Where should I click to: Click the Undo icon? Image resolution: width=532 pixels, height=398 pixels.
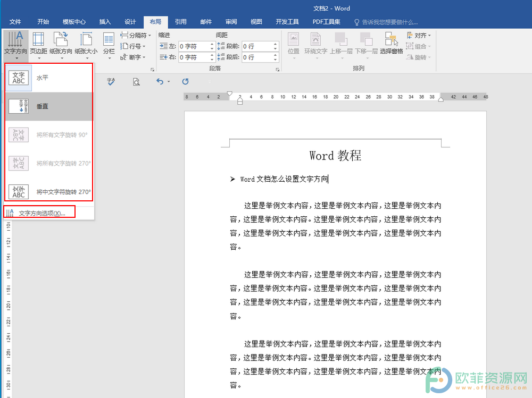click(x=160, y=81)
